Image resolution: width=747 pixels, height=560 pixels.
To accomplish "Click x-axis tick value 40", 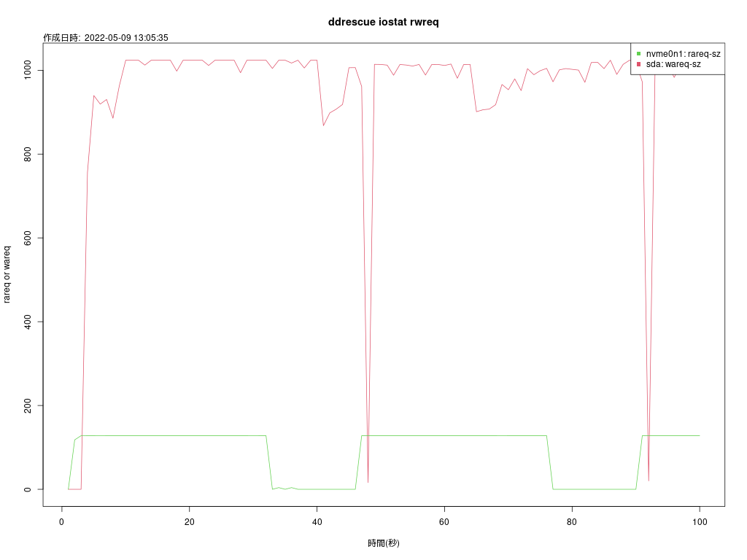I will click(317, 522).
